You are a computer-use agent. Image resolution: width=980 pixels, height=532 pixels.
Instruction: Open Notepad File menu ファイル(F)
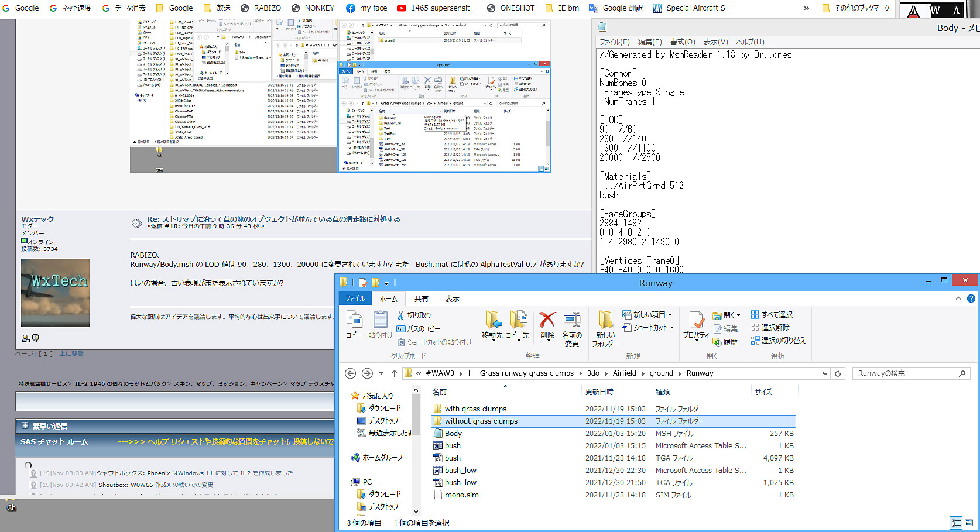tap(615, 42)
